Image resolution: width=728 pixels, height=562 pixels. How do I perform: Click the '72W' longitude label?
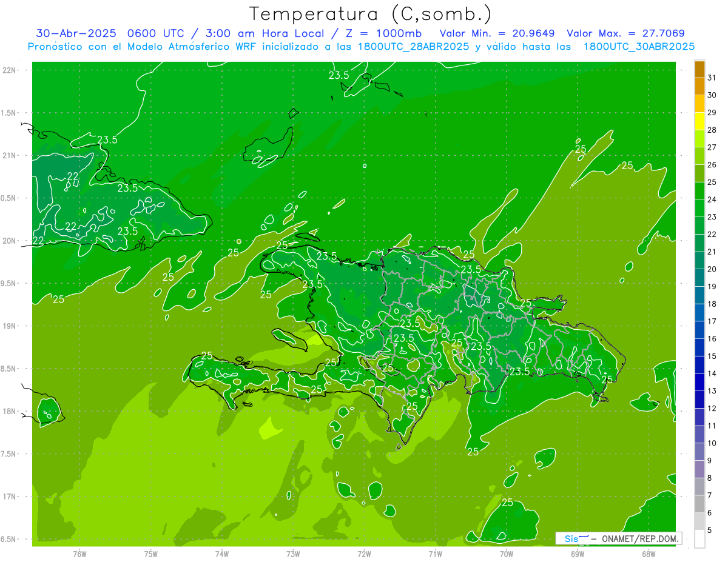tap(364, 554)
